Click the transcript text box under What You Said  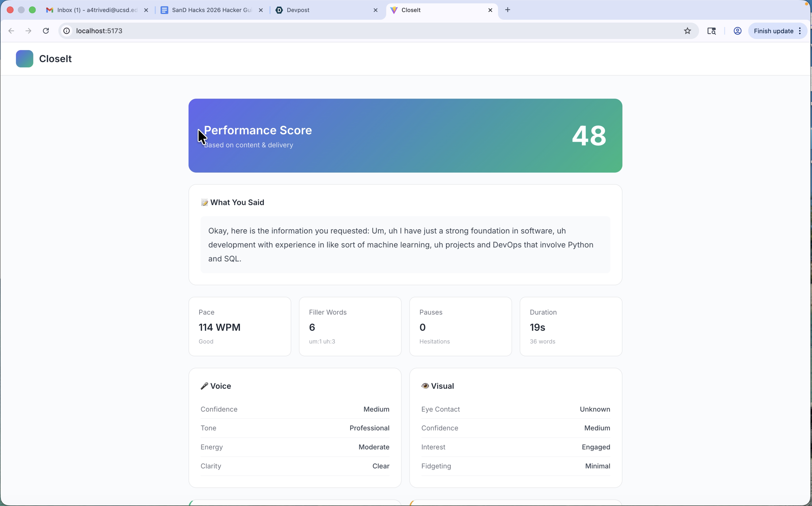click(405, 244)
